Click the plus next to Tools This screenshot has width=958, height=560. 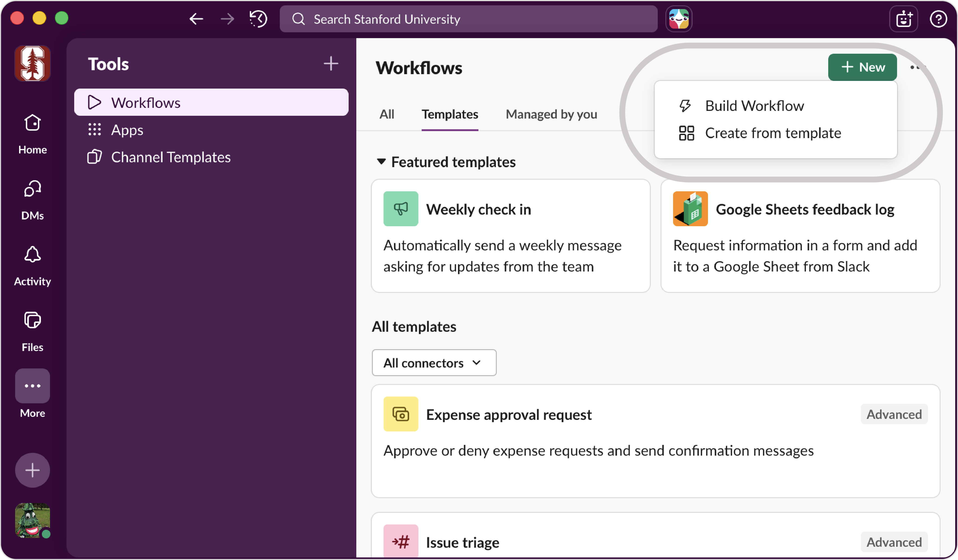pyautogui.click(x=331, y=63)
